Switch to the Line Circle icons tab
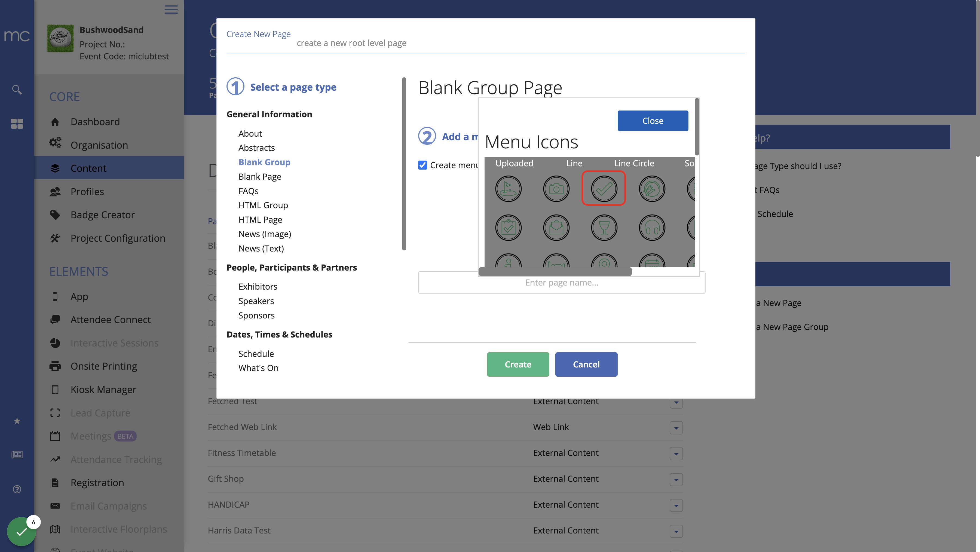This screenshot has height=552, width=980. pyautogui.click(x=634, y=163)
